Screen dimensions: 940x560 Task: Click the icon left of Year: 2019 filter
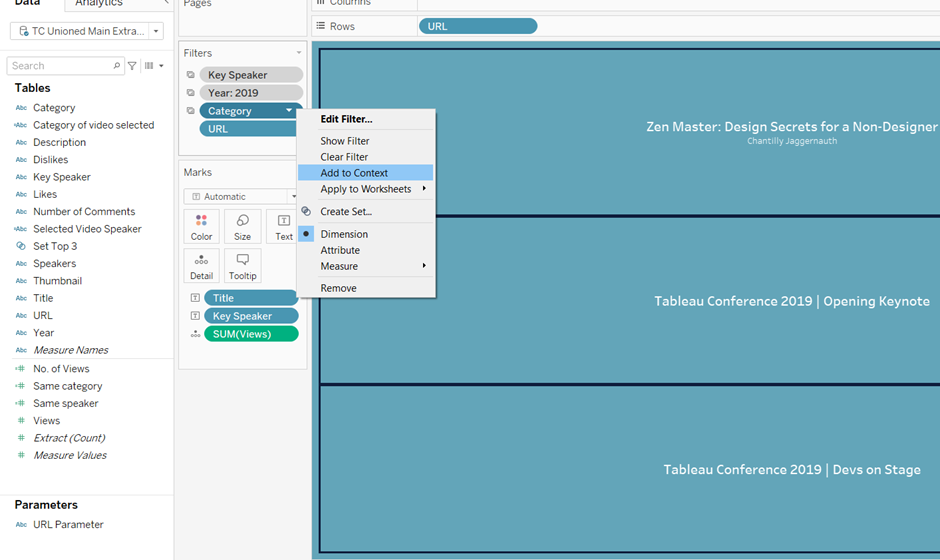[191, 93]
